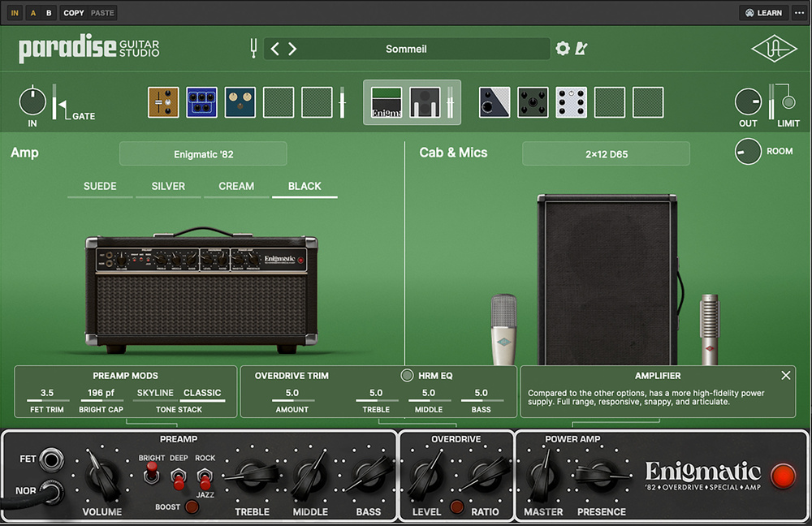Viewport: 812px width, 526px height.
Task: Open the 2×12 D65 cabinet selector
Action: click(x=606, y=153)
